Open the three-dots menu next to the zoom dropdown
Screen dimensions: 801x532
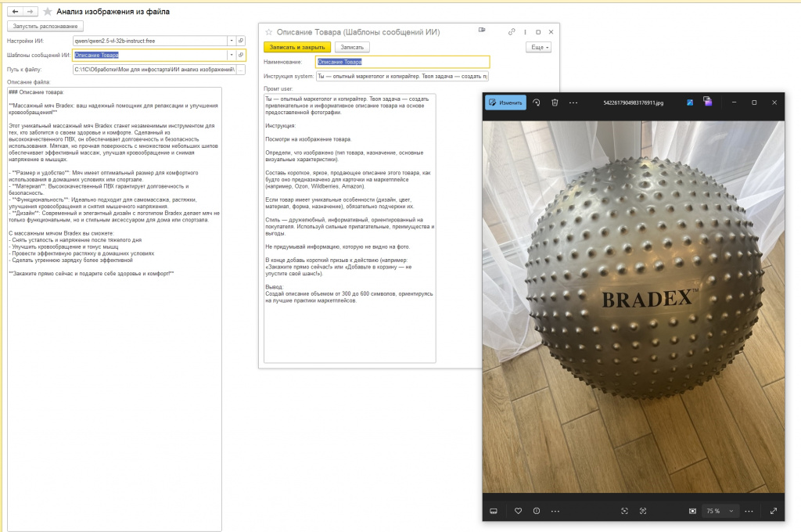[x=749, y=511]
